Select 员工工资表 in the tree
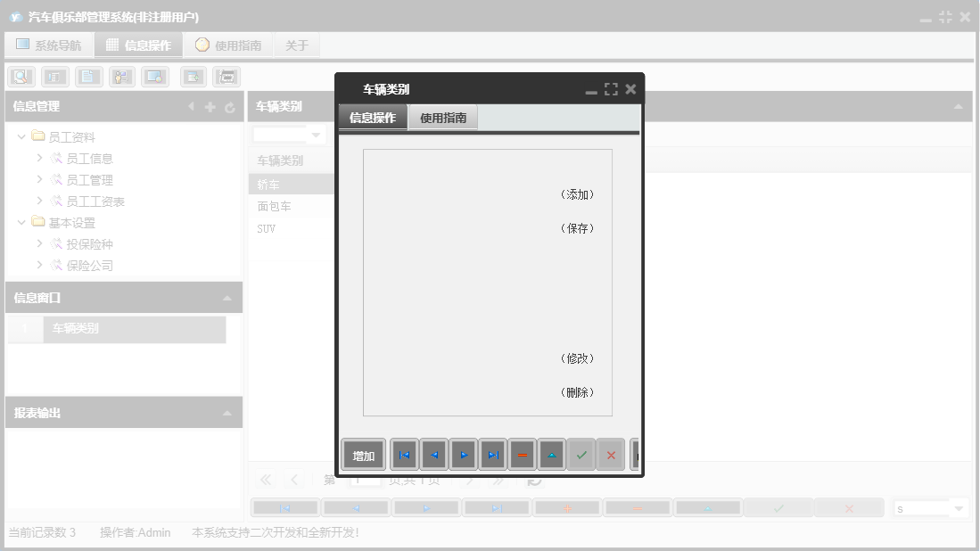 pos(95,201)
